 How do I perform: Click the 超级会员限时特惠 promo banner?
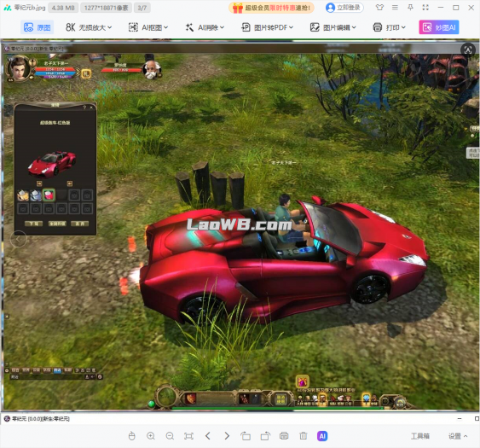(271, 8)
